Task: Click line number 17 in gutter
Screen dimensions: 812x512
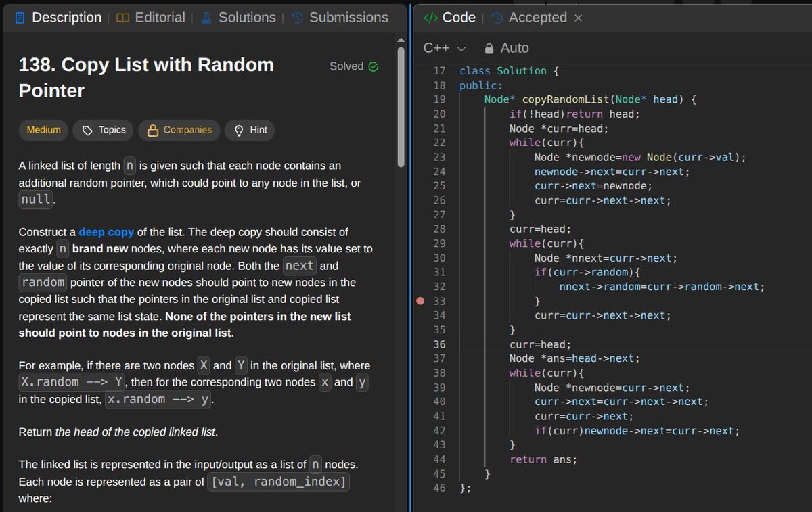Action: 439,71
